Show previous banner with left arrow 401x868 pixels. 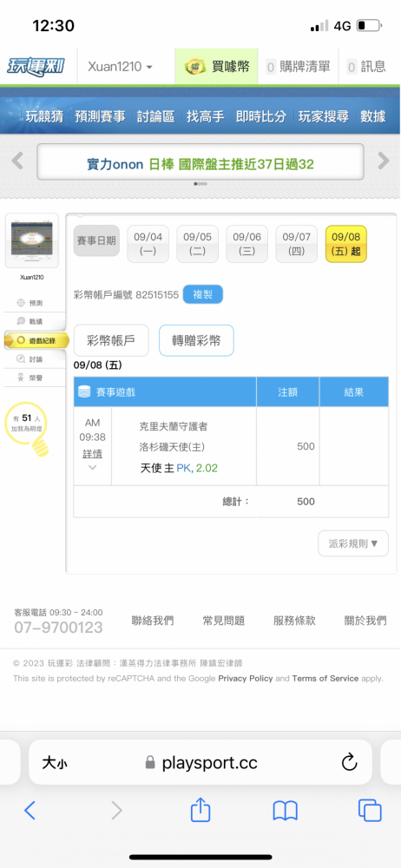click(x=17, y=161)
